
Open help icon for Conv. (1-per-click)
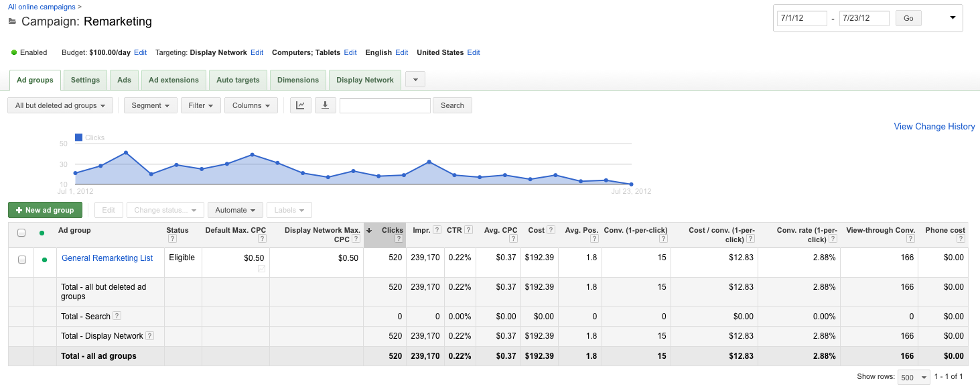[x=663, y=239]
